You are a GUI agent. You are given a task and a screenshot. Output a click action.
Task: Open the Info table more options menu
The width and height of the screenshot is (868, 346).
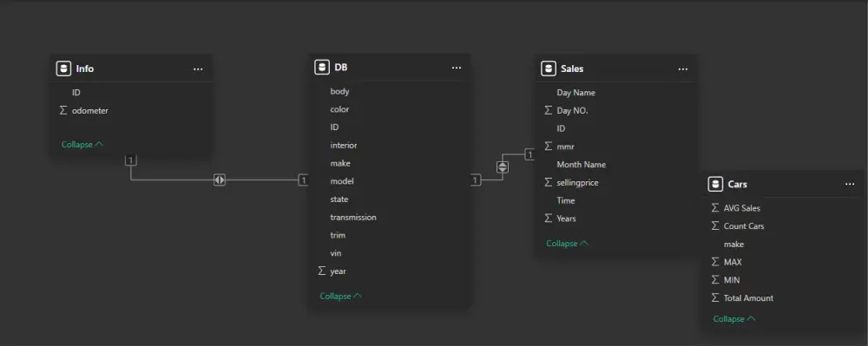(198, 69)
